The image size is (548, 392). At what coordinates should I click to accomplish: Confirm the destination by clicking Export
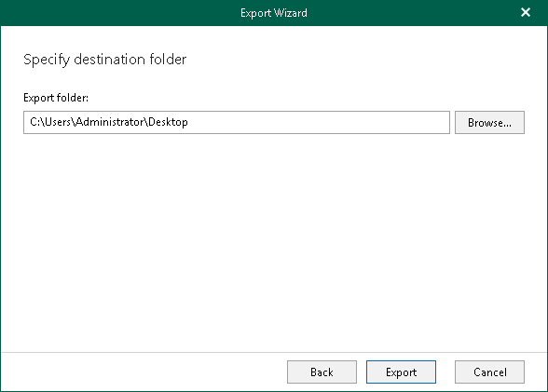tap(401, 372)
